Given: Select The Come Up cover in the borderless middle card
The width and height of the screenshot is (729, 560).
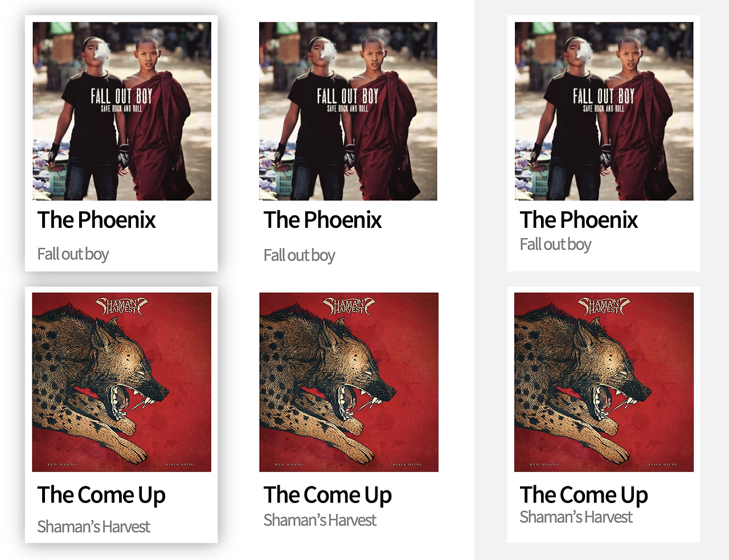Looking at the screenshot, I should click(x=349, y=382).
